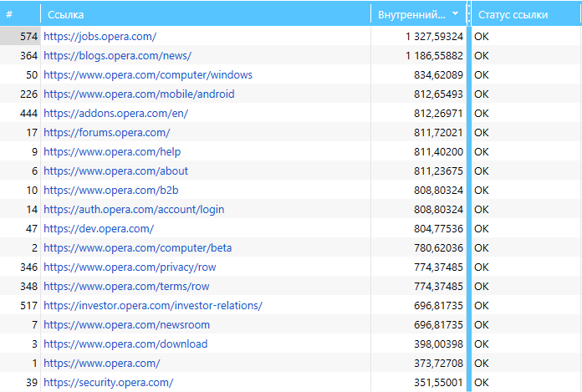Open link https://jobs.opera.com/
This screenshot has width=582, height=392.
[x=100, y=36]
